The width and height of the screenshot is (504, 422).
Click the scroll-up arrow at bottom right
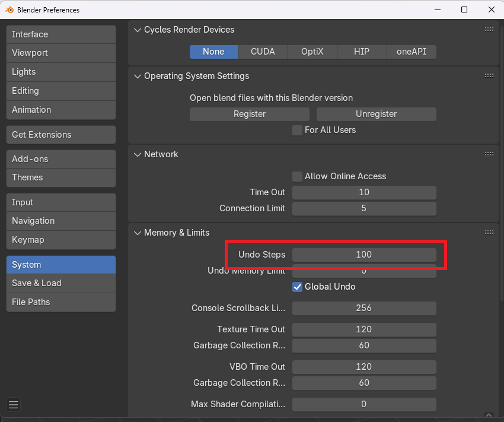click(489, 415)
